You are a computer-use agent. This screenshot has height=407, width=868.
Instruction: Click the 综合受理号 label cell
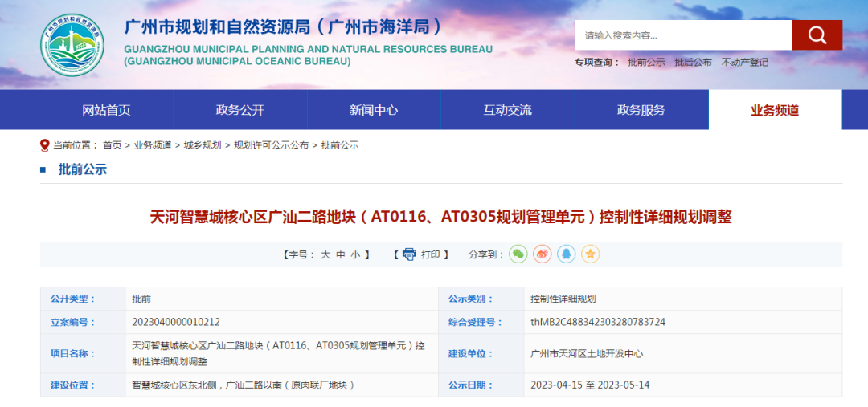pos(481,322)
